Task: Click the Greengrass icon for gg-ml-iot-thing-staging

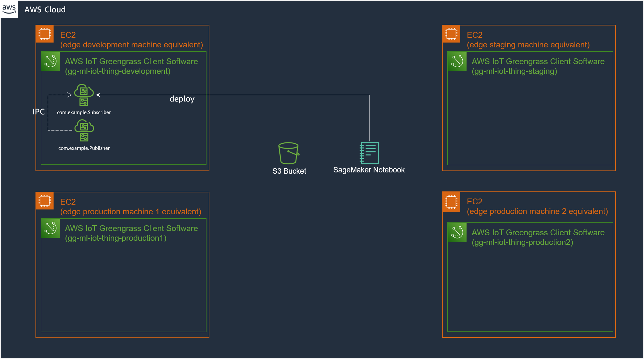Action: [457, 61]
